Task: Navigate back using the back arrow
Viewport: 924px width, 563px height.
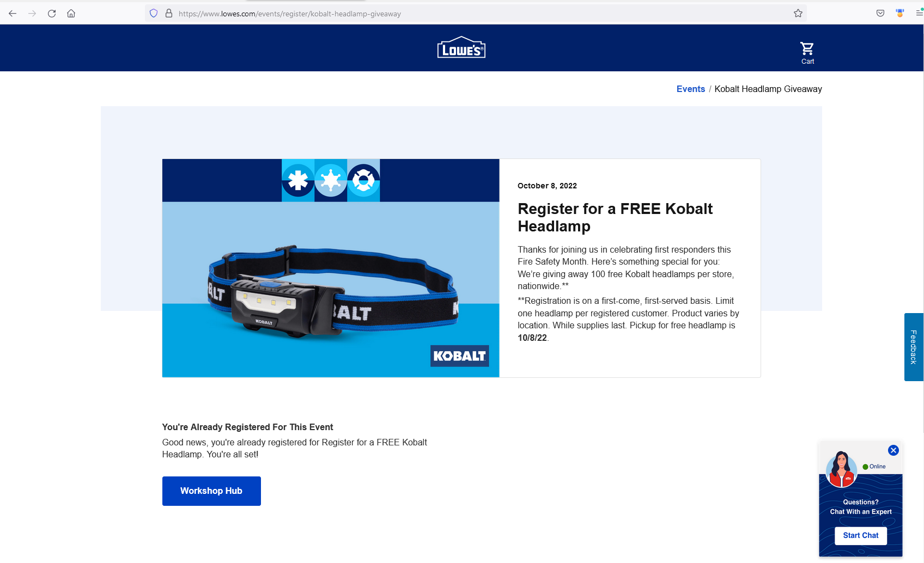Action: 12,13
